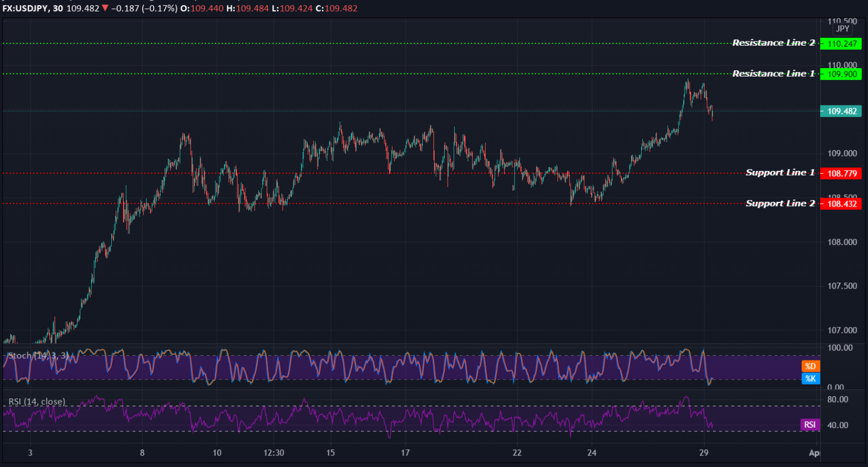Click the blue %K stochastic tag

tap(810, 379)
